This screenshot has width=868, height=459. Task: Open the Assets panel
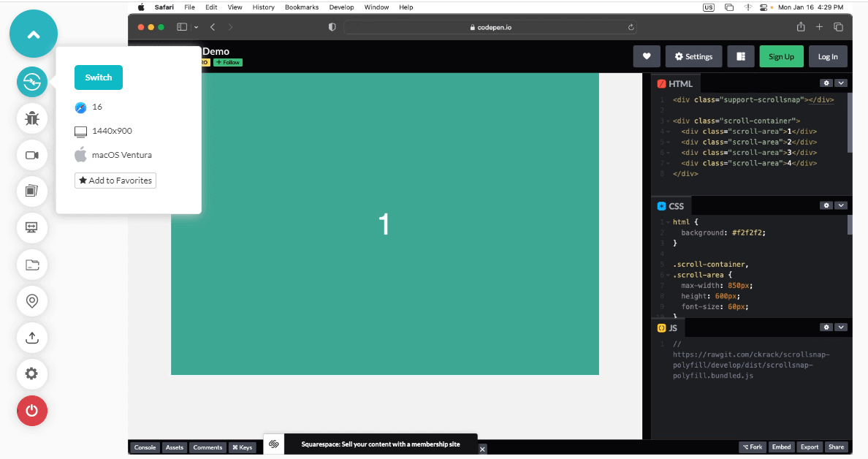[x=175, y=447]
